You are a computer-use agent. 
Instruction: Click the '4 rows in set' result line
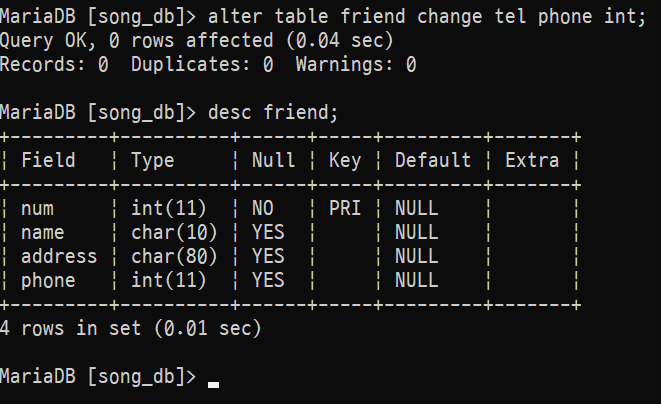click(130, 329)
